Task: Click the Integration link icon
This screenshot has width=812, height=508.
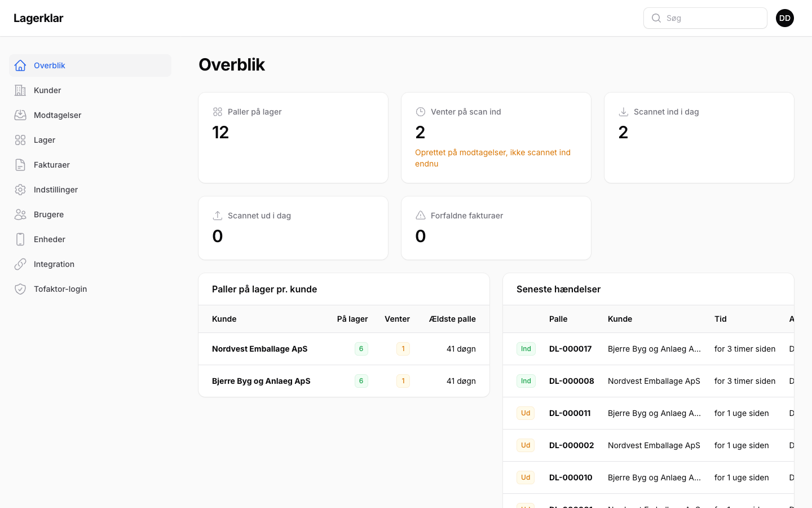Action: point(20,264)
